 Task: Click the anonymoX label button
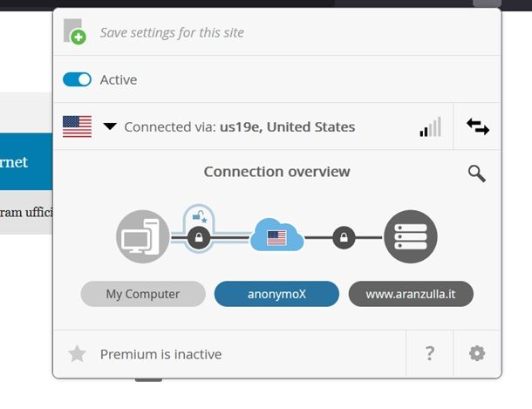click(x=276, y=294)
